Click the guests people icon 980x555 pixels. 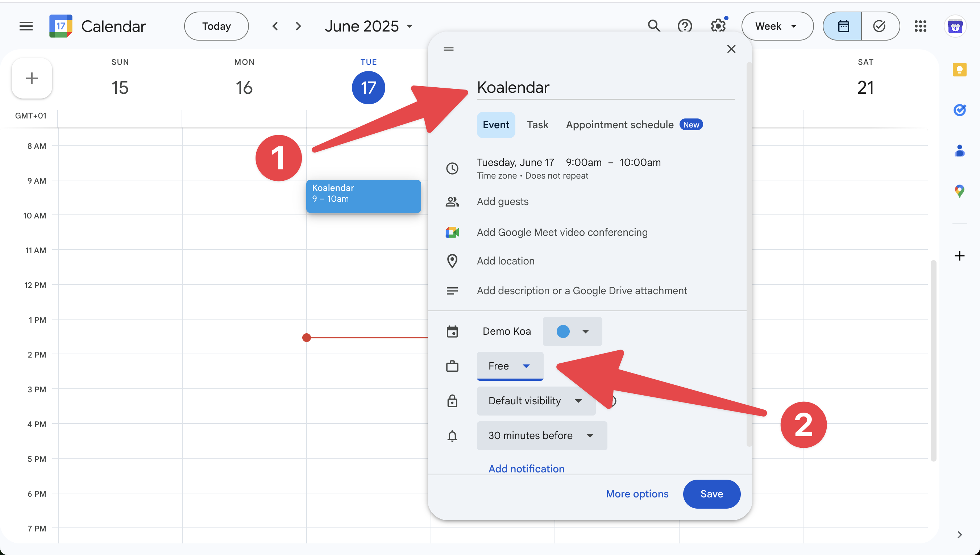(452, 202)
